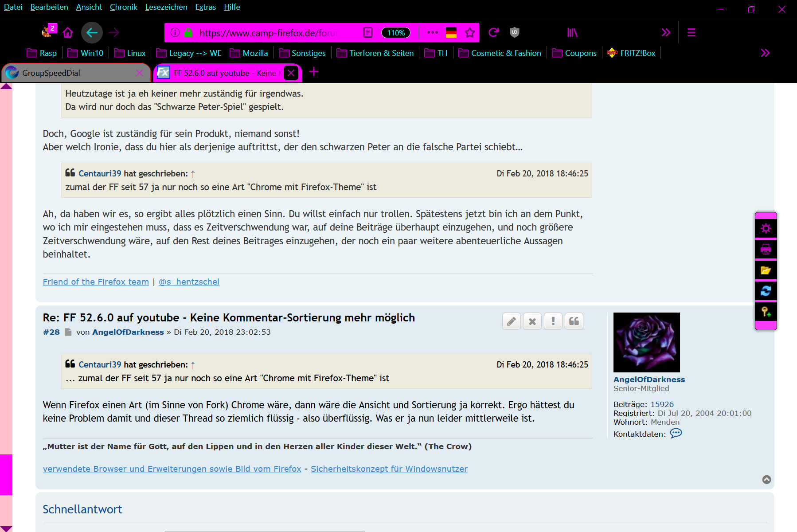
Task: Quote post #28 with the quote icon
Action: 574,321
